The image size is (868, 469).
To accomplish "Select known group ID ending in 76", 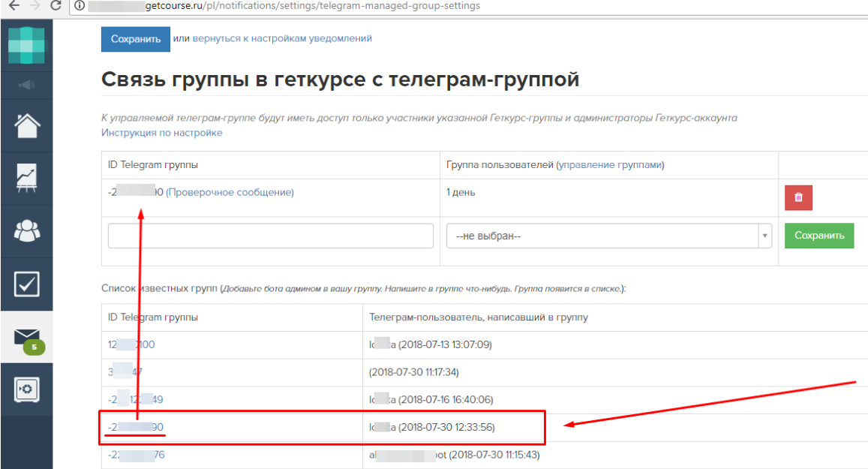I will point(137,455).
